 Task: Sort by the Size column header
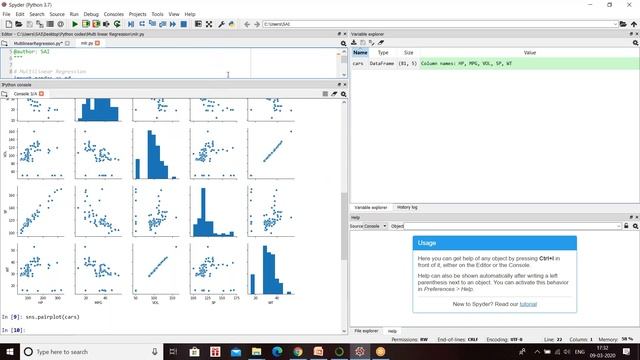409,53
